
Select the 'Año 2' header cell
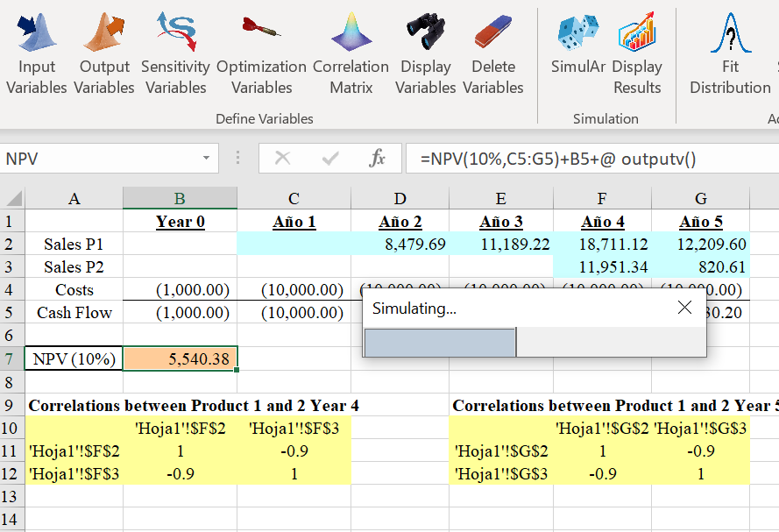[x=400, y=221]
